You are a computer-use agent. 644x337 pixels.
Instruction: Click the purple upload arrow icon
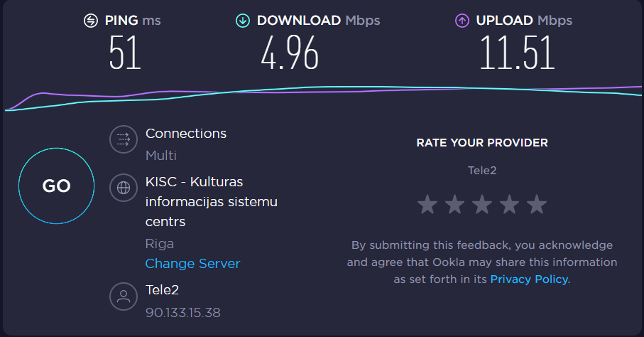point(462,21)
